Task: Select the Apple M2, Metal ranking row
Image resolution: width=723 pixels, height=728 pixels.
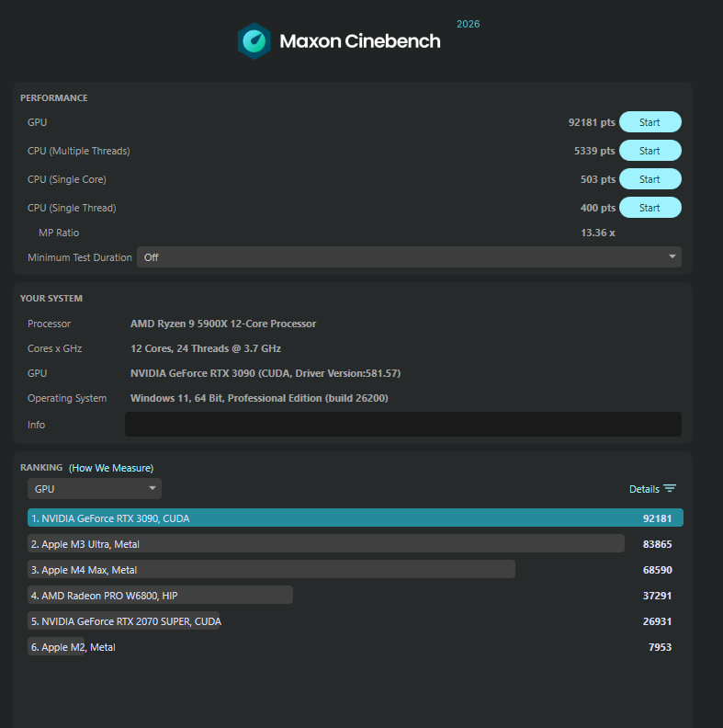Action: [72, 647]
